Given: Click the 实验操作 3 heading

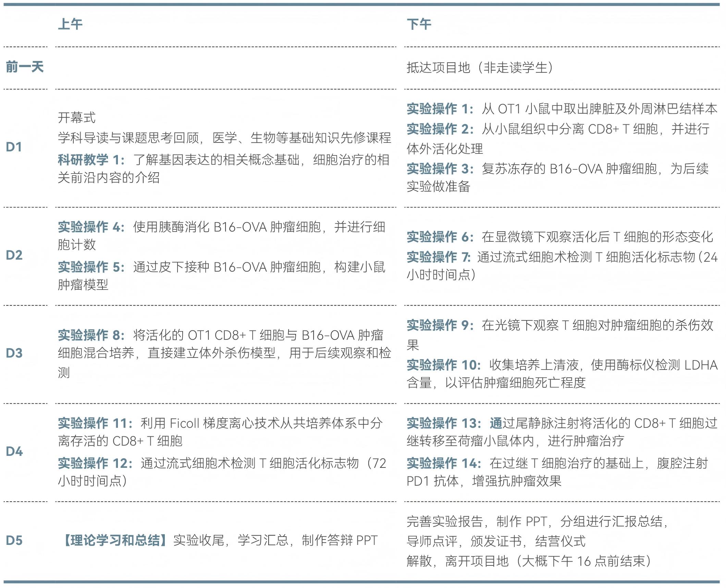Looking at the screenshot, I should pos(440,169).
